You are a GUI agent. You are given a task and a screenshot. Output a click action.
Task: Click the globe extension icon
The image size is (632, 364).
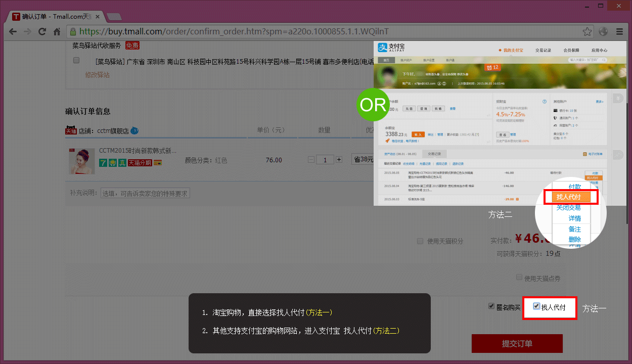603,31
